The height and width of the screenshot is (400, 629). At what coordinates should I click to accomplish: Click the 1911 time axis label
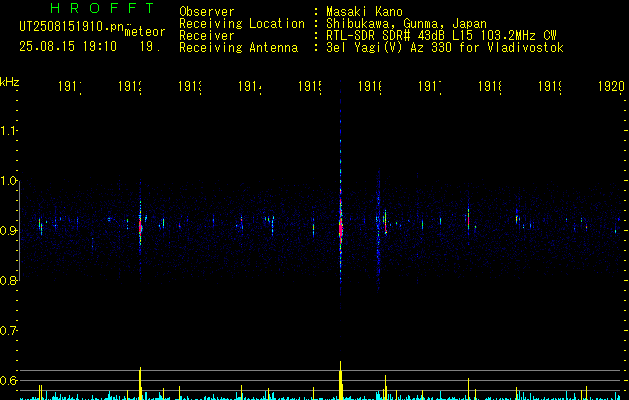click(x=70, y=87)
